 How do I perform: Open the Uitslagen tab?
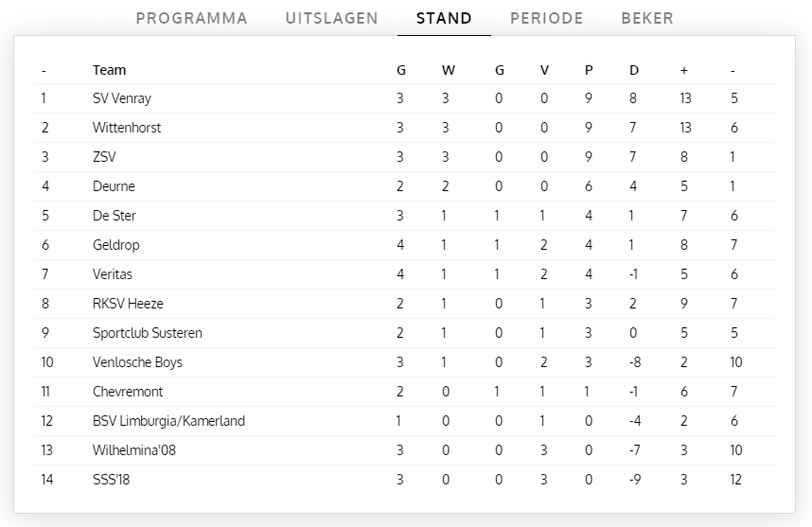tap(331, 18)
